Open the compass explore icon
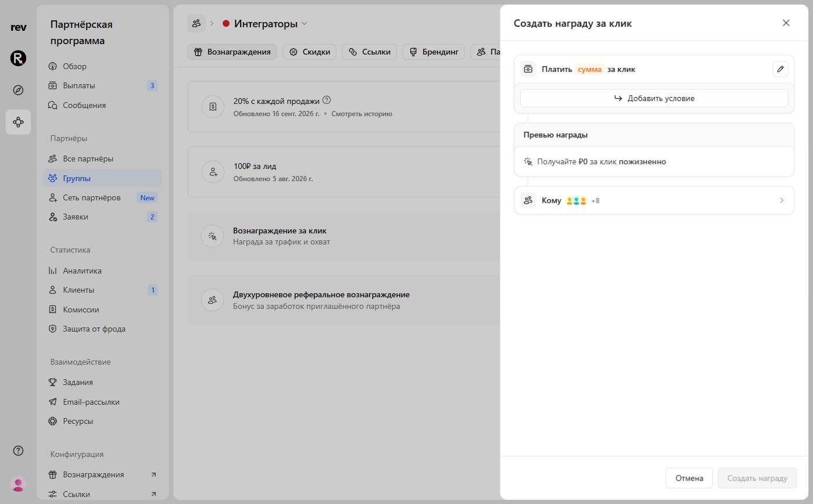The width and height of the screenshot is (813, 504). tap(19, 90)
